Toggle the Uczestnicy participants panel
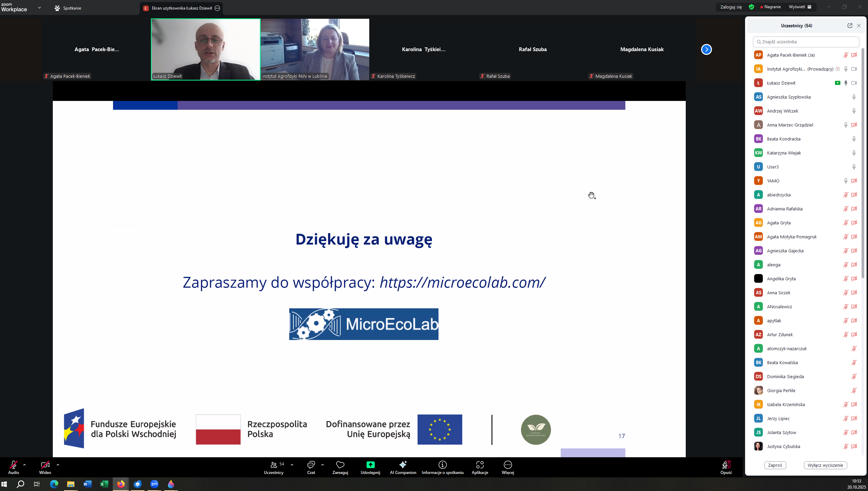868x491 pixels. [274, 465]
